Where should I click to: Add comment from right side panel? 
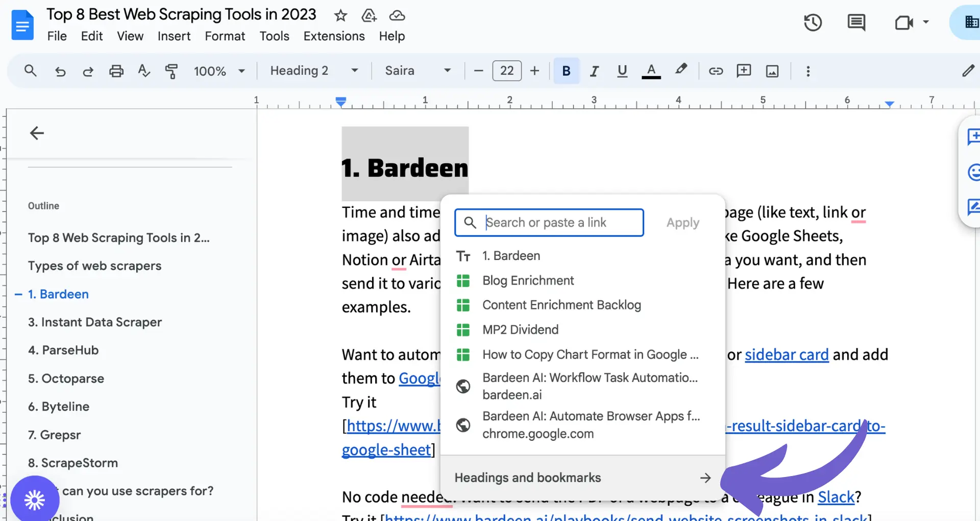(x=973, y=137)
